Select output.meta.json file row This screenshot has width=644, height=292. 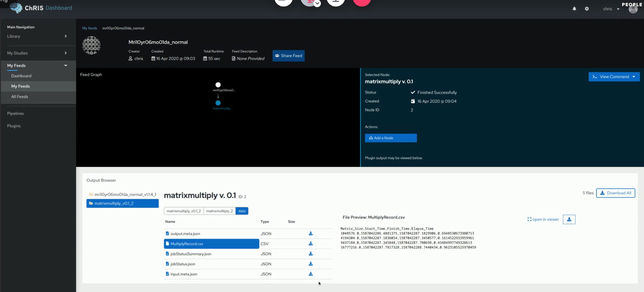coord(248,234)
